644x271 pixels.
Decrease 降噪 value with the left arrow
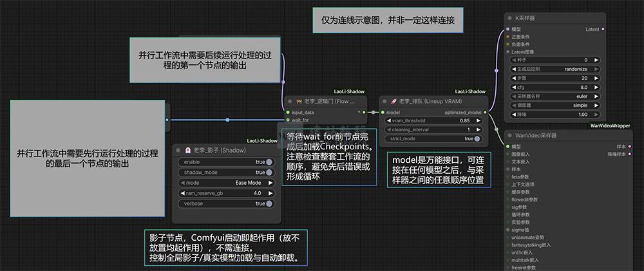[513, 115]
